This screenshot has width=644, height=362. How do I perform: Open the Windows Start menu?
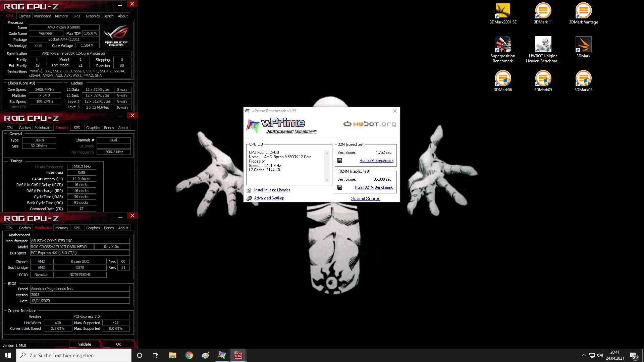coord(8,355)
